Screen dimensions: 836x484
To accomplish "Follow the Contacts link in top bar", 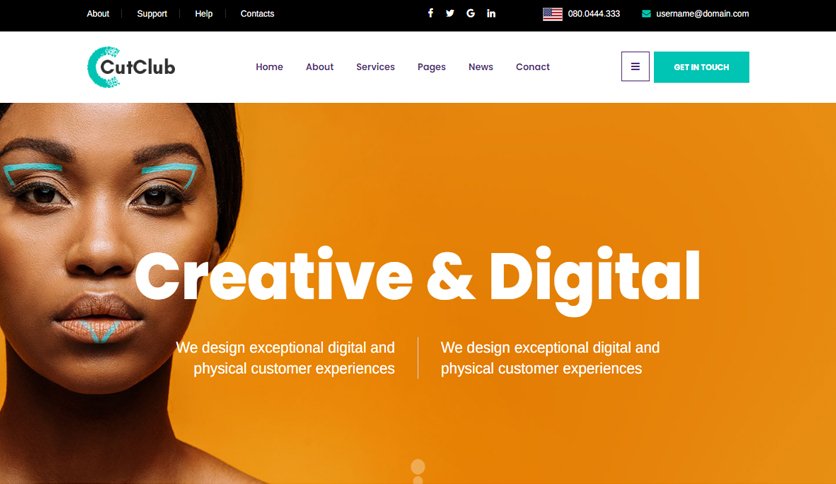I will [257, 14].
